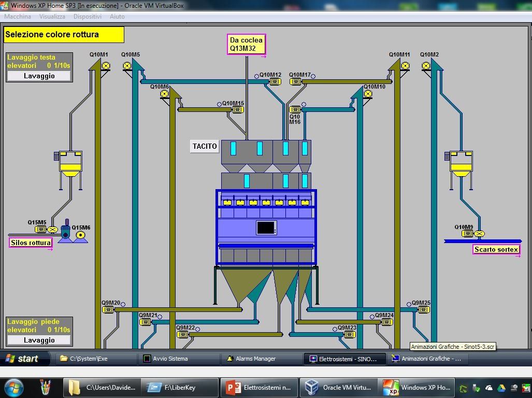Click the Q10M5 elevator motor icon
Image resolution: width=532 pixels, height=398 pixels.
tap(127, 66)
